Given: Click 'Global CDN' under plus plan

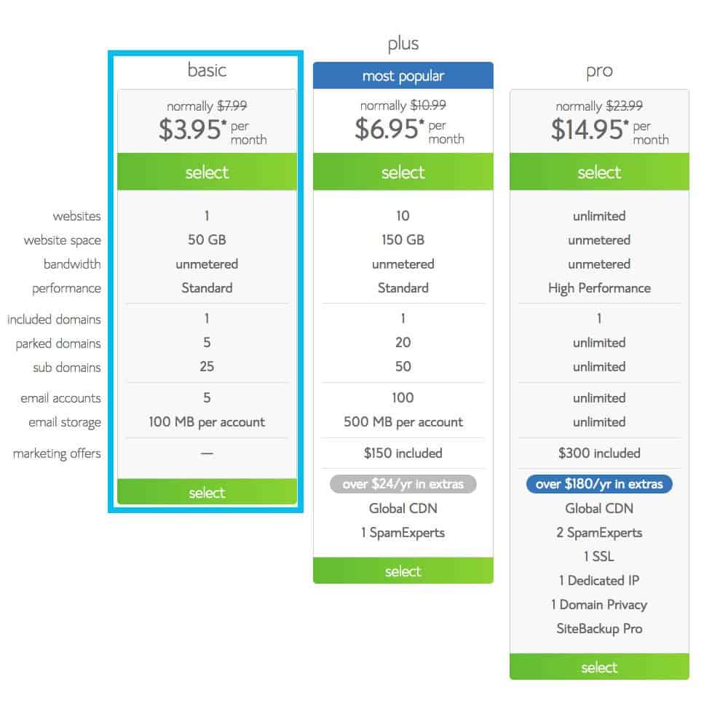Looking at the screenshot, I should (x=403, y=508).
